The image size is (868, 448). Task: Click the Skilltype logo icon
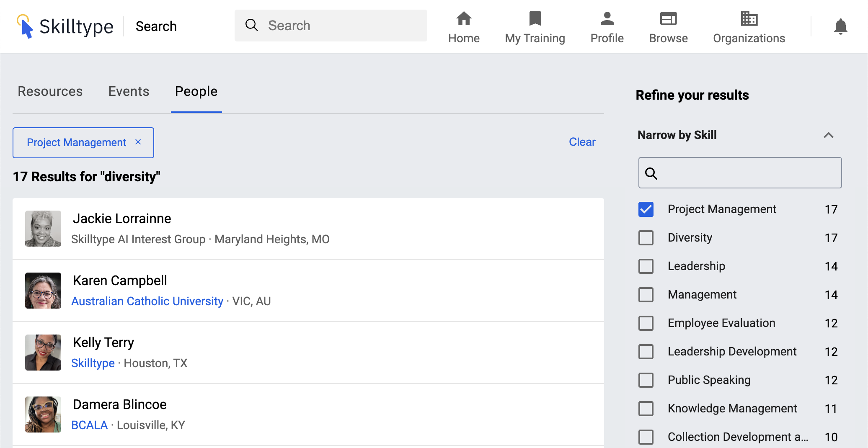pos(24,26)
